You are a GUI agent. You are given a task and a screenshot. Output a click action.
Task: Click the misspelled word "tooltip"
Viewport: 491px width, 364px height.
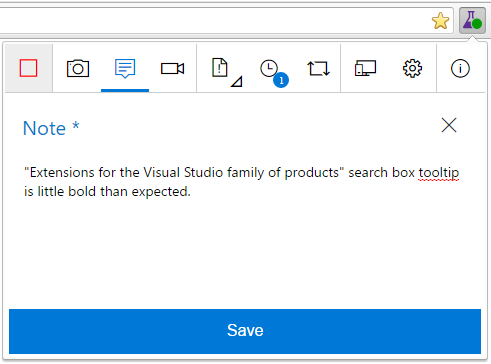(439, 173)
